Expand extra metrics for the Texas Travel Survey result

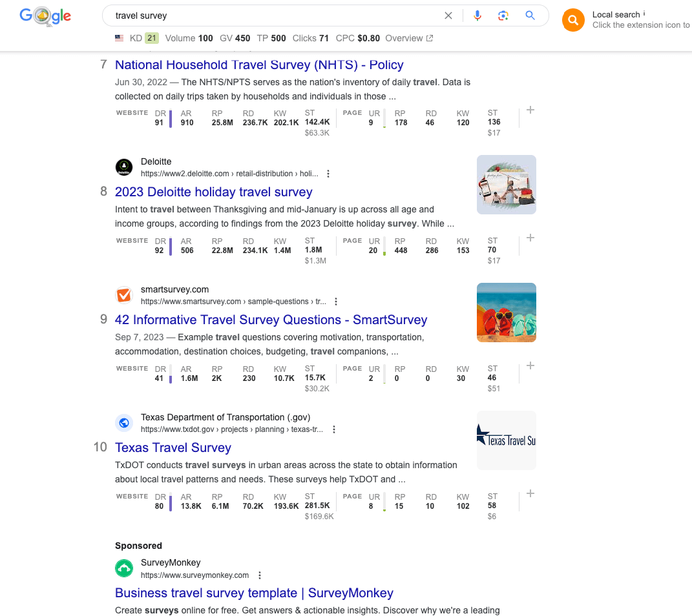[x=530, y=493]
